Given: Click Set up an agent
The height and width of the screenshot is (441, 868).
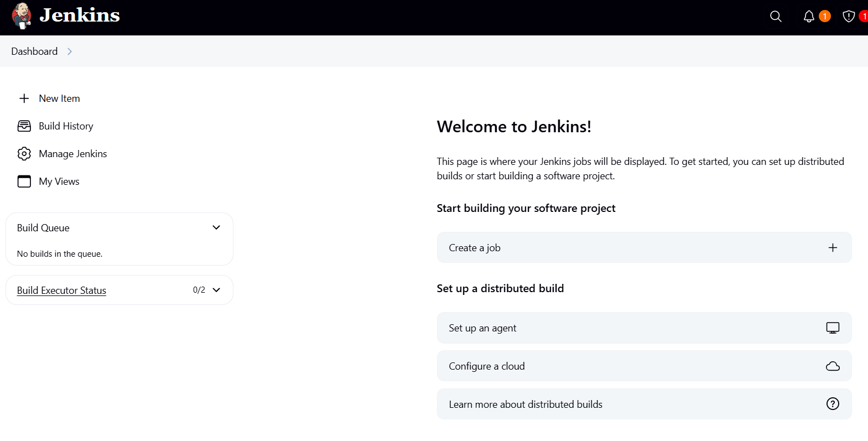Looking at the screenshot, I should 644,328.
